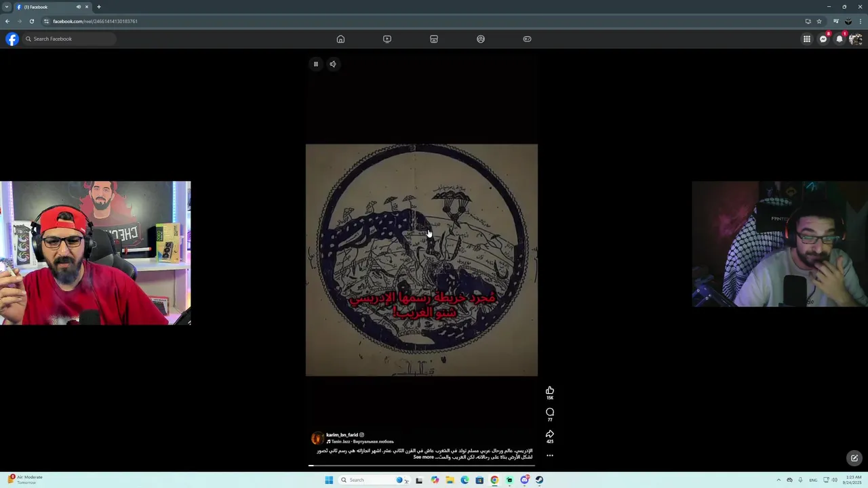Show hidden system tray icons
Image resolution: width=868 pixels, height=488 pixels.
point(778,480)
